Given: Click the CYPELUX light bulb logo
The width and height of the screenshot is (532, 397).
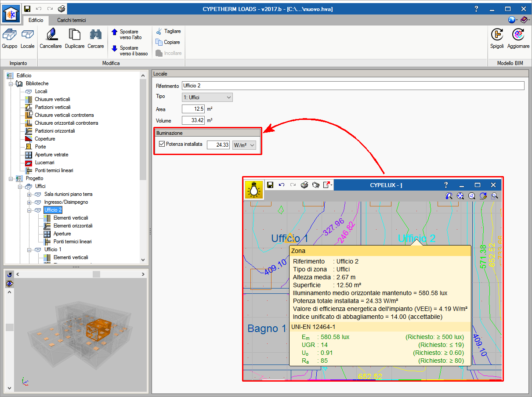Looking at the screenshot, I should [254, 189].
